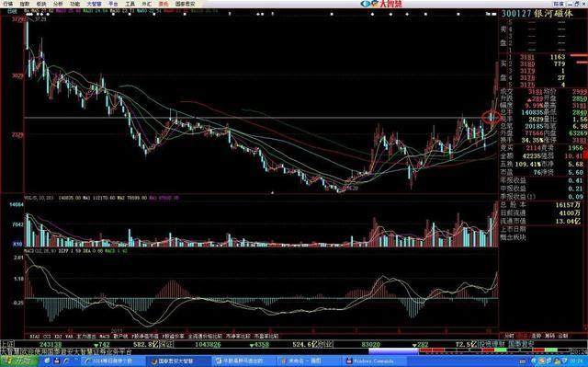Open the 工具 menu

[x=130, y=4]
